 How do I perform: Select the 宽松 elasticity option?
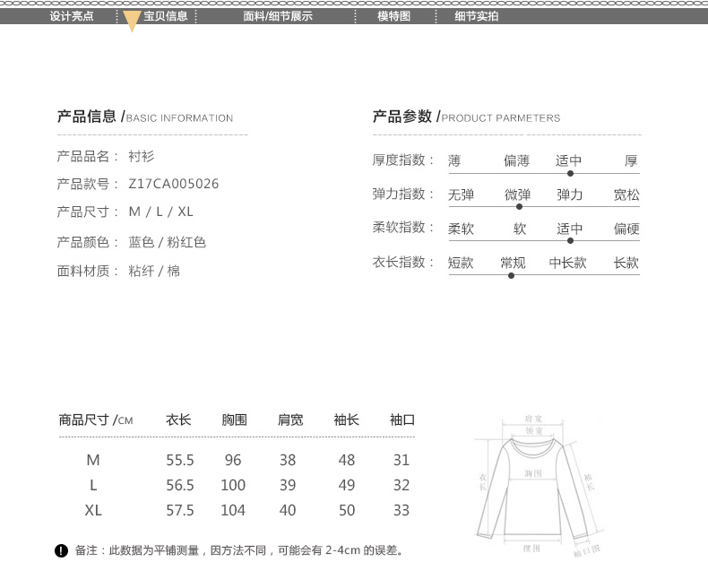pos(626,195)
